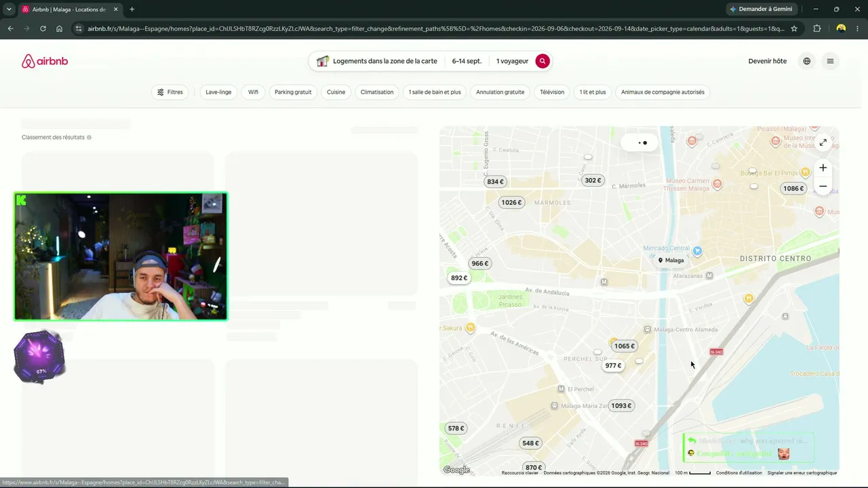
Task: Click Demander à Gemini button
Action: (763, 9)
